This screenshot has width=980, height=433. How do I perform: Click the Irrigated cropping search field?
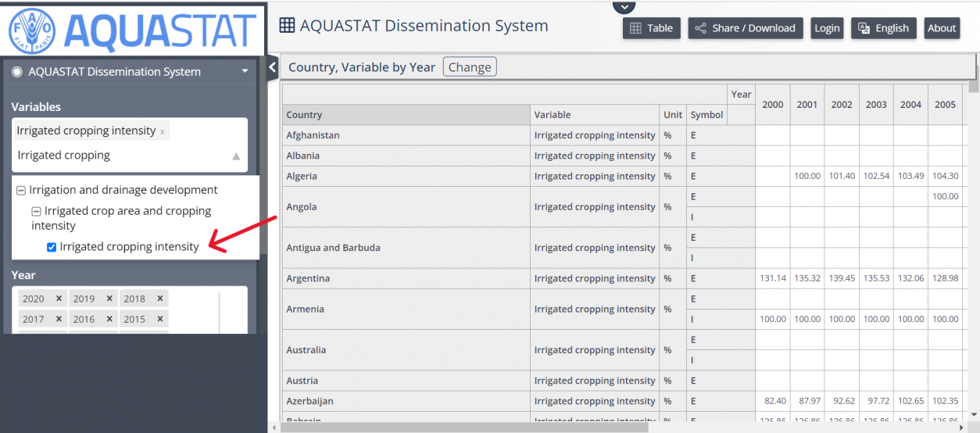click(x=121, y=156)
